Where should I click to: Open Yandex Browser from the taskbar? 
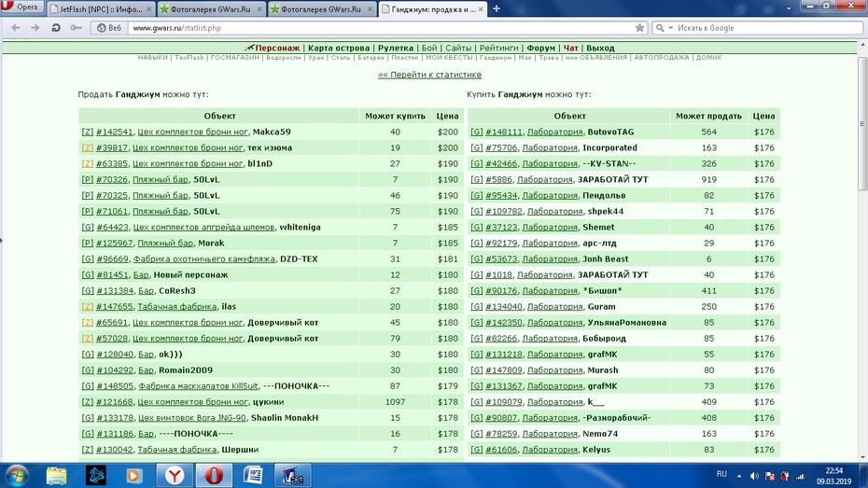(175, 475)
